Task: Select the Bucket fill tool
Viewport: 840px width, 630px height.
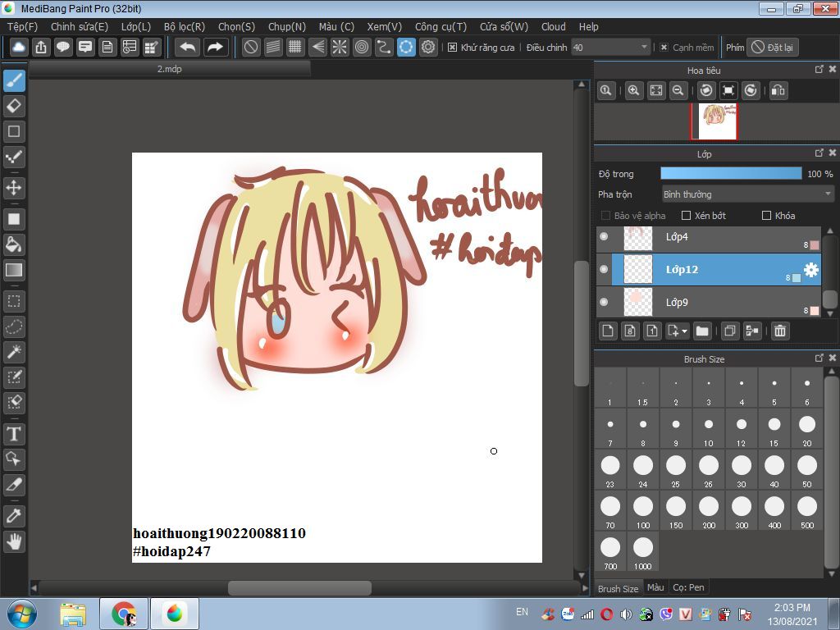Action: pos(14,244)
